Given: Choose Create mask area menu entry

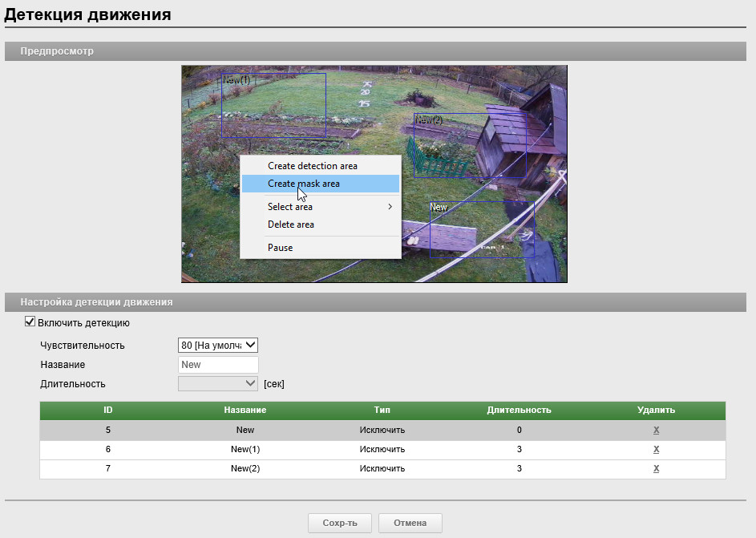Looking at the screenshot, I should pyautogui.click(x=320, y=184).
